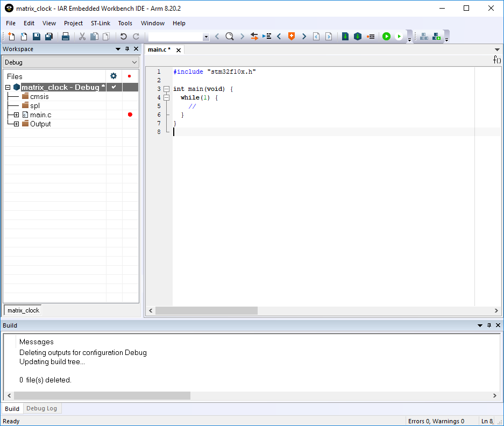Click the Save All toolbar icon

(x=49, y=37)
